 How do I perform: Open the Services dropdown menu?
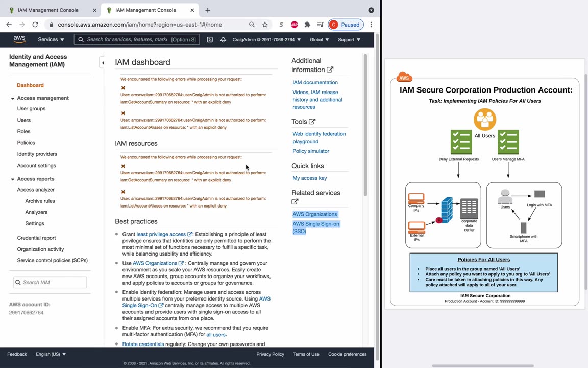51,39
